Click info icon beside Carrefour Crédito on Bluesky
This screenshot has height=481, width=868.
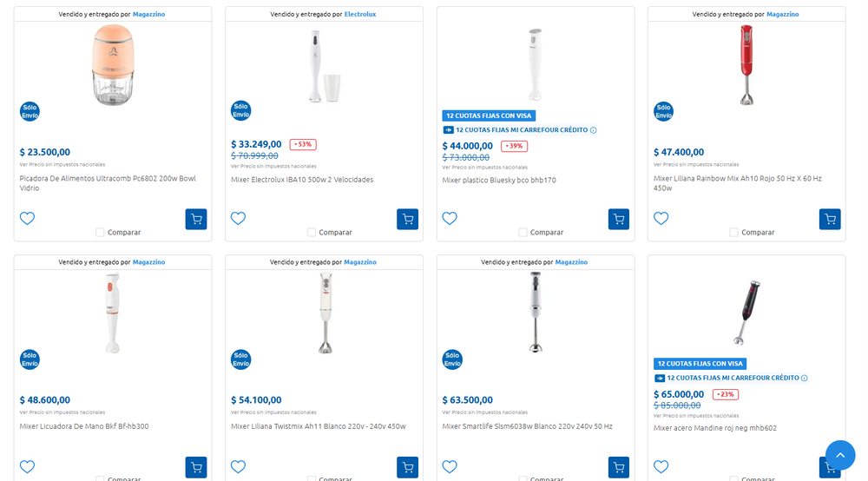594,130
